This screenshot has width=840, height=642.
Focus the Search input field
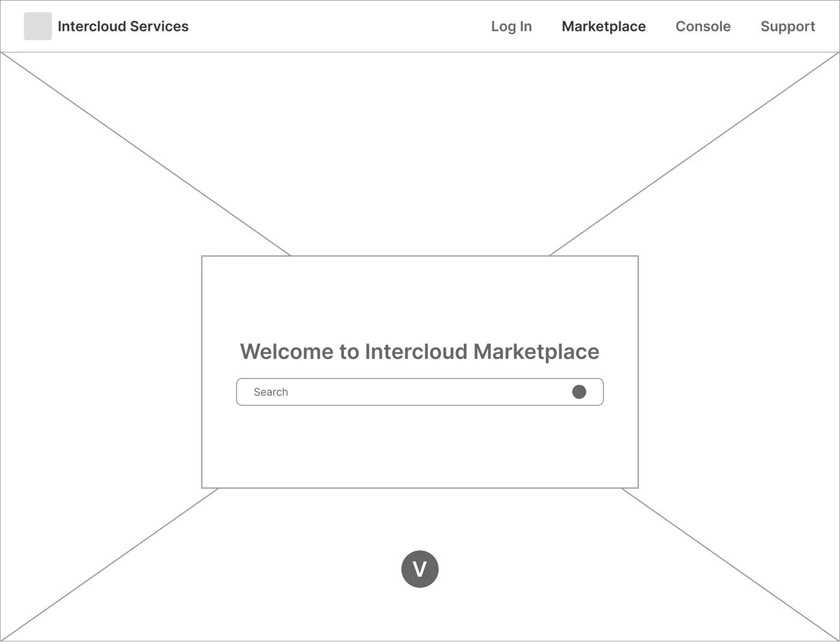[x=420, y=392]
